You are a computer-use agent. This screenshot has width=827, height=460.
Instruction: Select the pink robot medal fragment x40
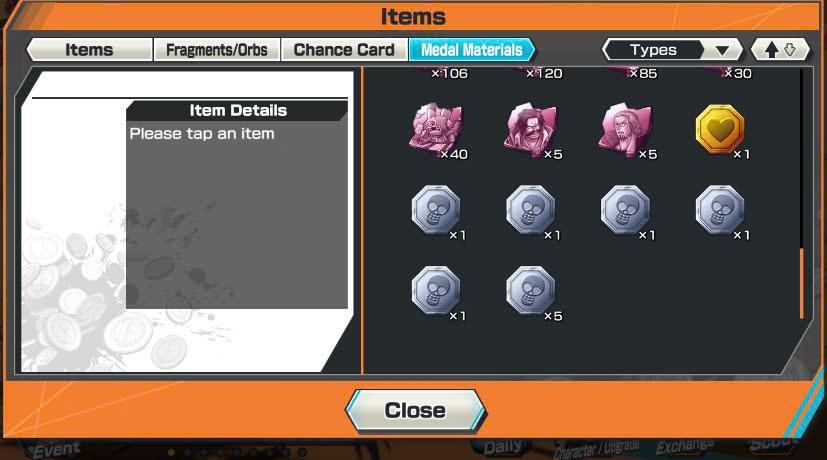(436, 130)
